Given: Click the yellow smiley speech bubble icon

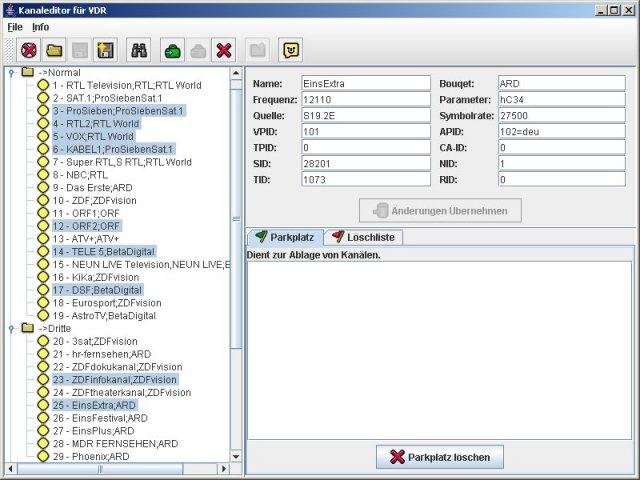Looking at the screenshot, I should tap(291, 51).
